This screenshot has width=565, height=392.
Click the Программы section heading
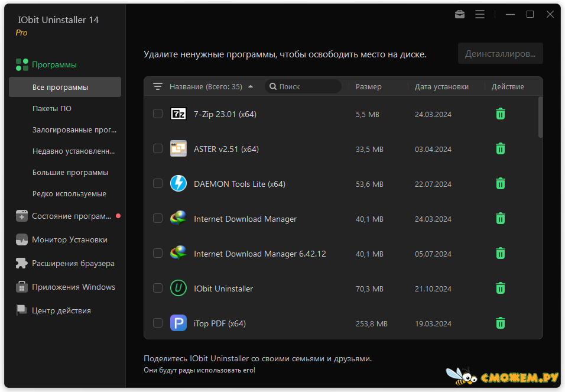54,65
